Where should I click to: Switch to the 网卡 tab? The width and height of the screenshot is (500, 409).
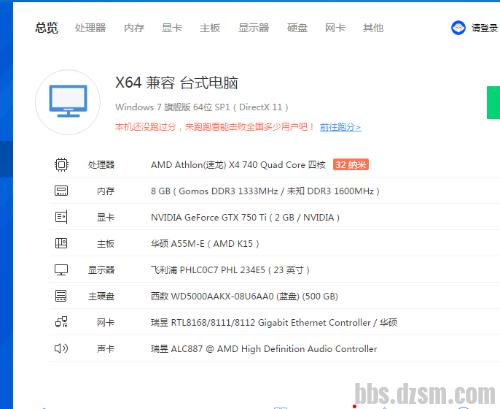(335, 28)
